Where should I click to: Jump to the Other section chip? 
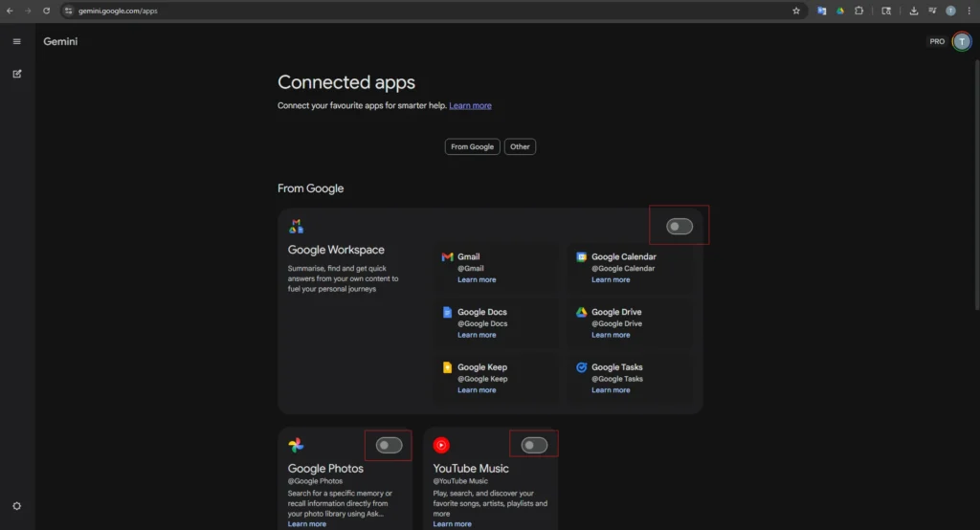point(520,147)
